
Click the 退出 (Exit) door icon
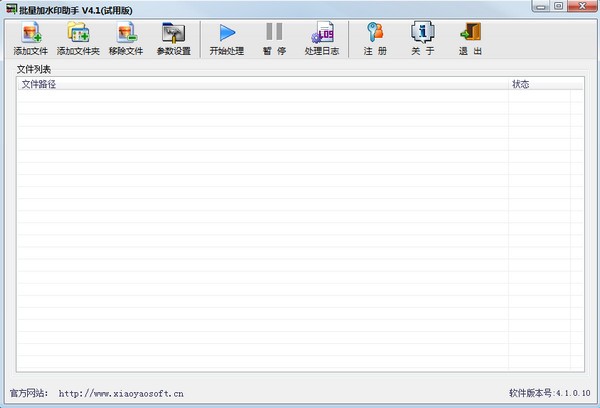point(470,37)
